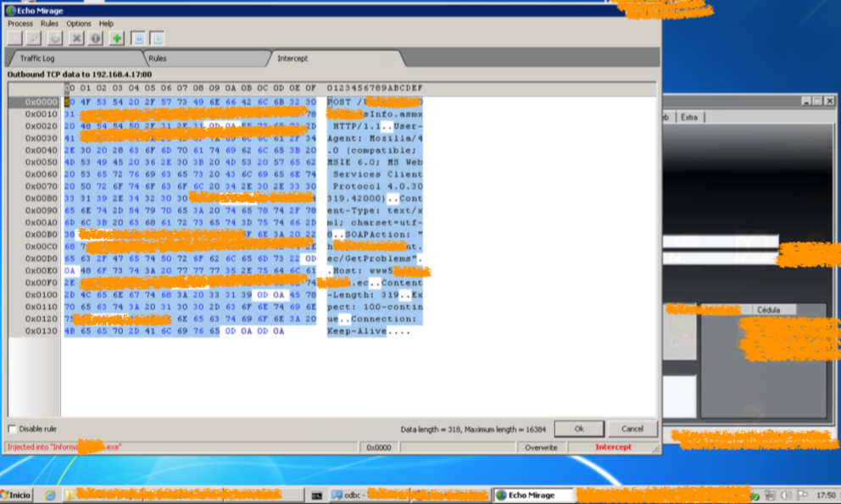The height and width of the screenshot is (504, 841).
Task: Open the Options menu
Action: click(79, 24)
